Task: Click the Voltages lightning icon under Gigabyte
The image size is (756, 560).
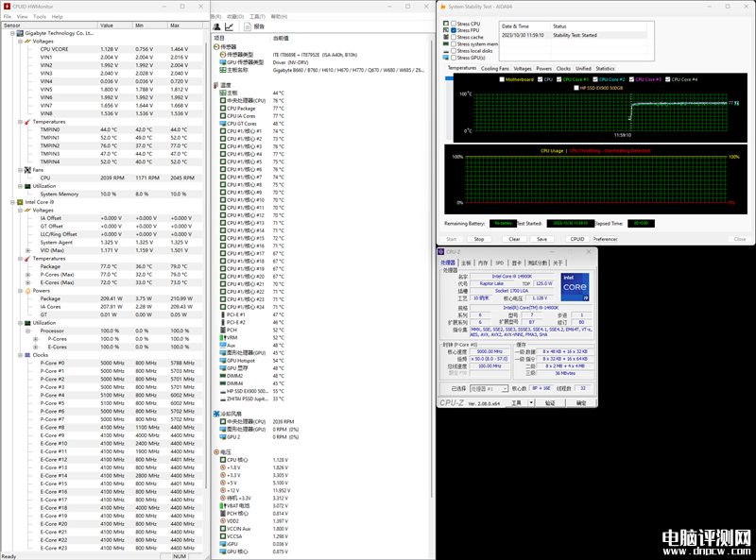Action: (x=28, y=42)
